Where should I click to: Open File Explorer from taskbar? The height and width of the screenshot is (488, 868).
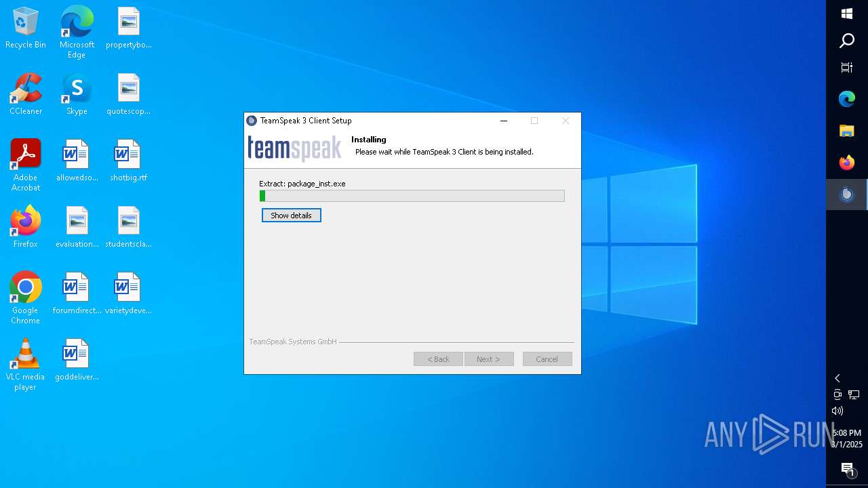pos(847,131)
